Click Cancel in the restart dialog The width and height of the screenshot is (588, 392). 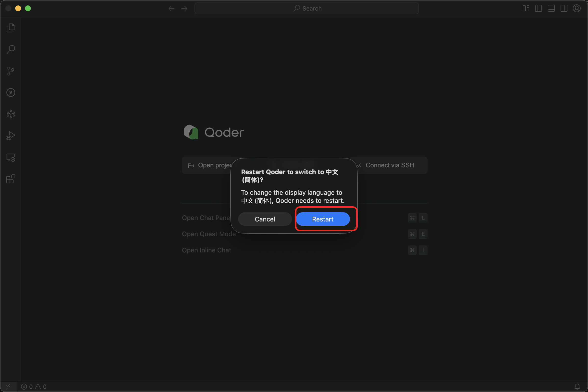click(x=265, y=219)
